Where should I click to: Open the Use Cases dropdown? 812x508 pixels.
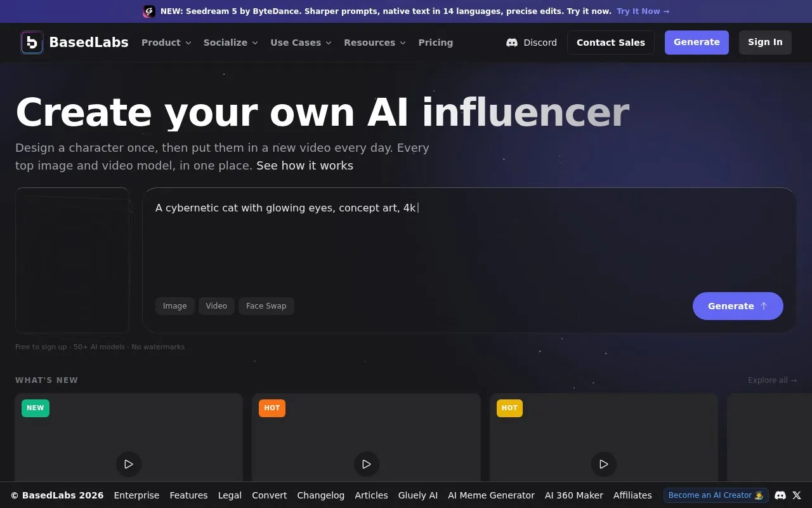tap(301, 43)
